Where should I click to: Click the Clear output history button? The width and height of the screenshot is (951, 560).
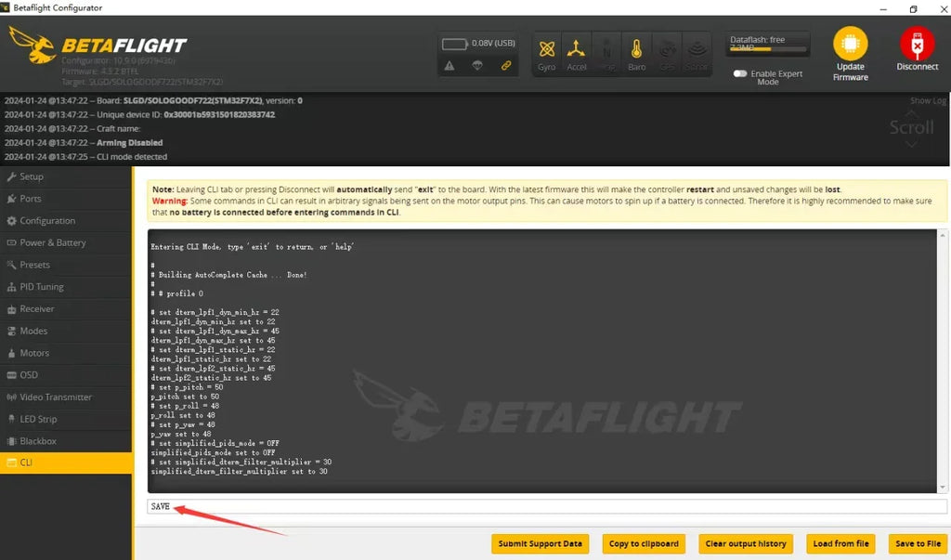(x=745, y=543)
